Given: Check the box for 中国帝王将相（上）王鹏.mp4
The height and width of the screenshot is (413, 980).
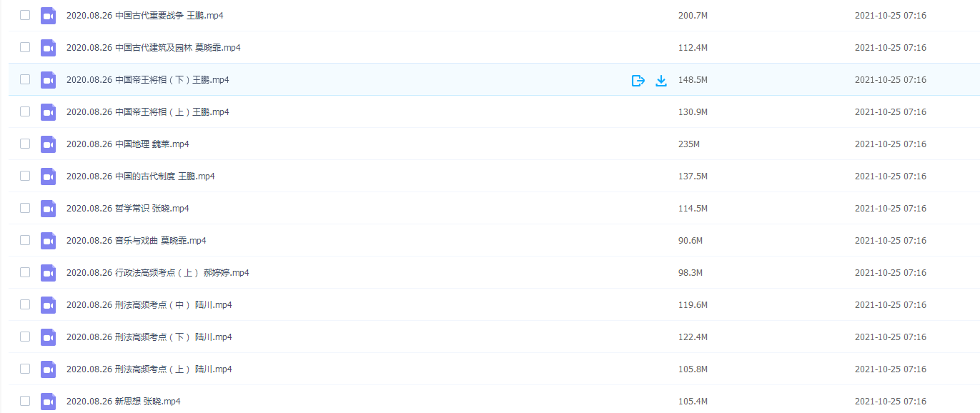Looking at the screenshot, I should coord(25,111).
